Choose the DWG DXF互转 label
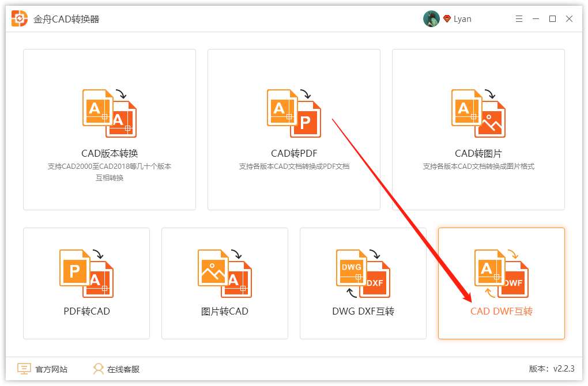 (363, 311)
